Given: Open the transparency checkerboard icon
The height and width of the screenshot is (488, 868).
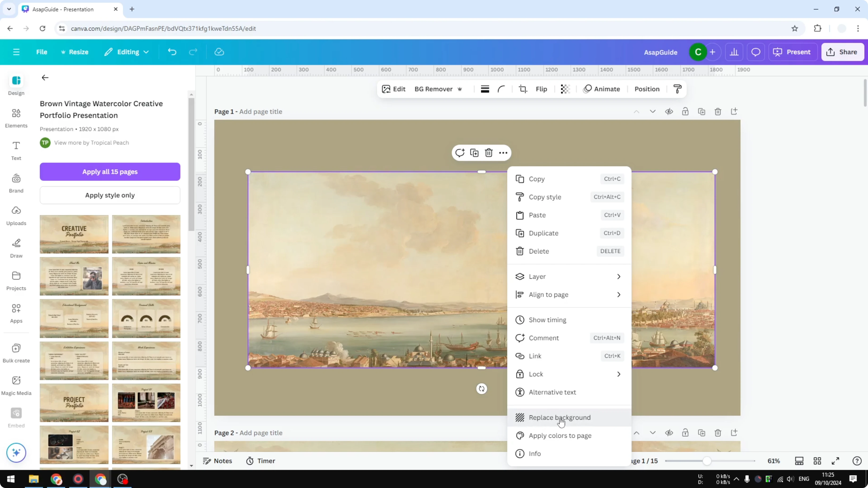Looking at the screenshot, I should tap(565, 89).
